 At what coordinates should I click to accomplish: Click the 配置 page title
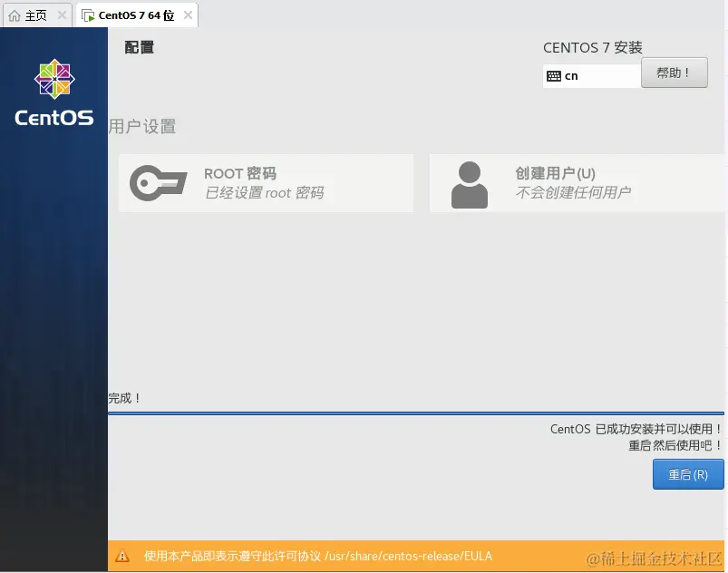[140, 47]
